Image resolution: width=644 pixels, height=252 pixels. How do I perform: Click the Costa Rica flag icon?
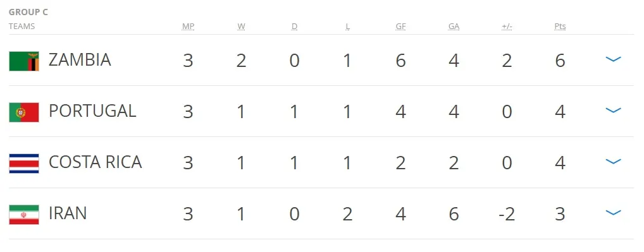[x=24, y=164]
